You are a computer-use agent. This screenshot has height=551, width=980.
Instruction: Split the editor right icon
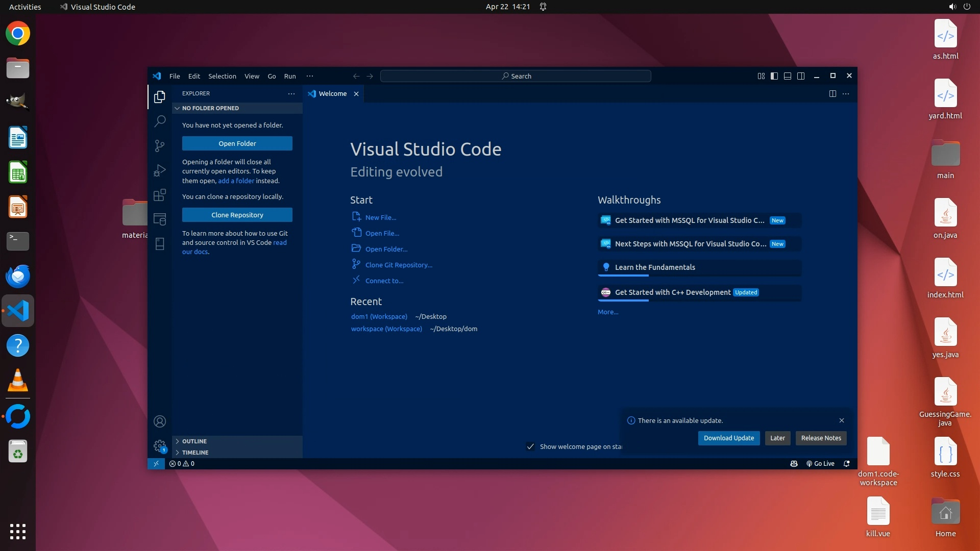[x=832, y=94]
